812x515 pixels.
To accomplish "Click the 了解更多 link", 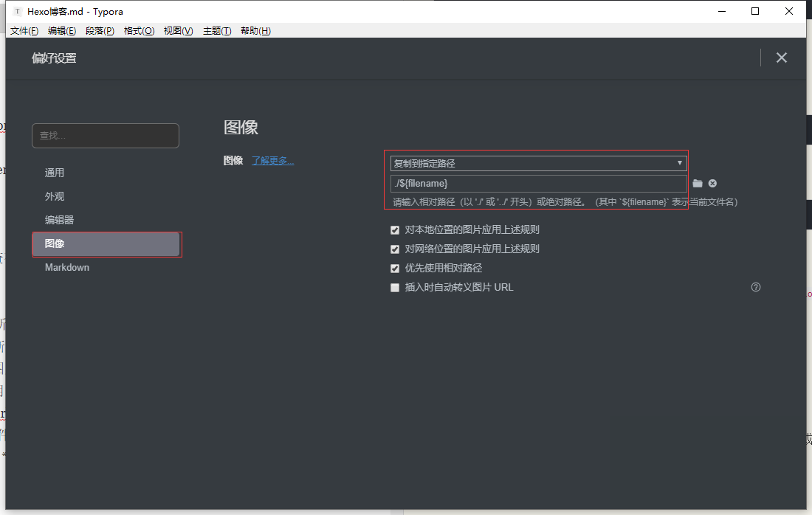I will point(272,160).
